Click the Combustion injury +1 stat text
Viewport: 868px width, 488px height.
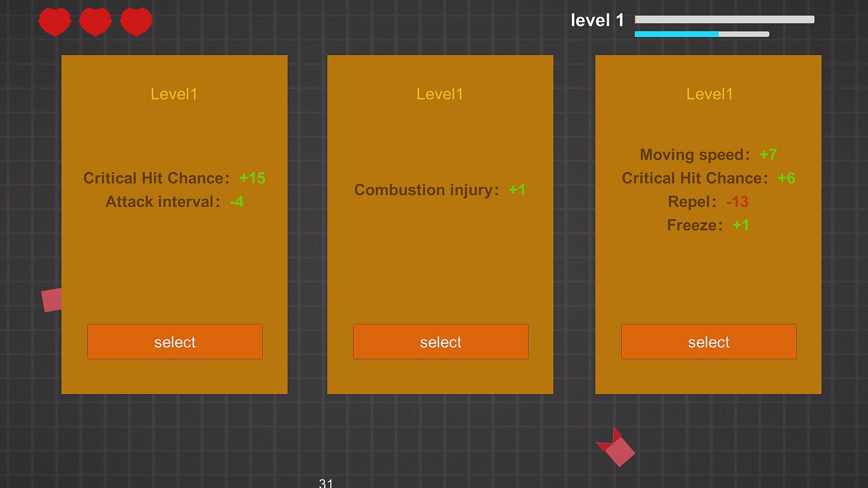pos(440,190)
